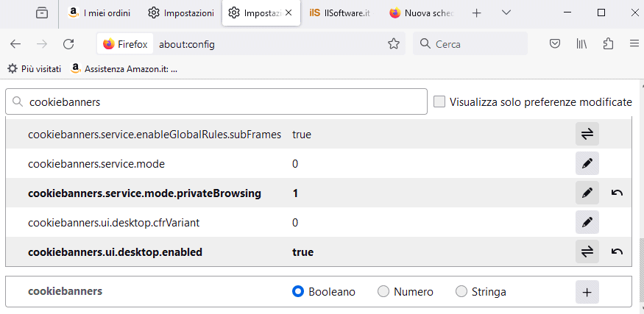Bookmark this page with the star icon

(x=394, y=44)
